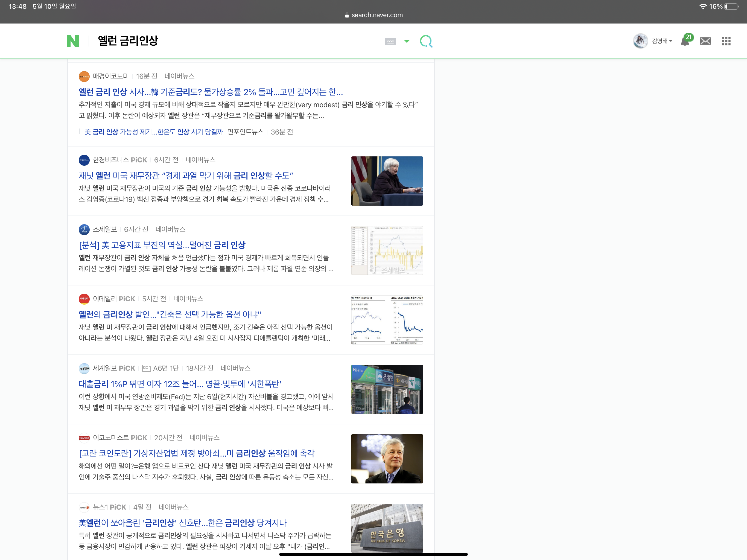747x560 pixels.
Task: Open the mail envelope icon
Action: pyautogui.click(x=705, y=41)
